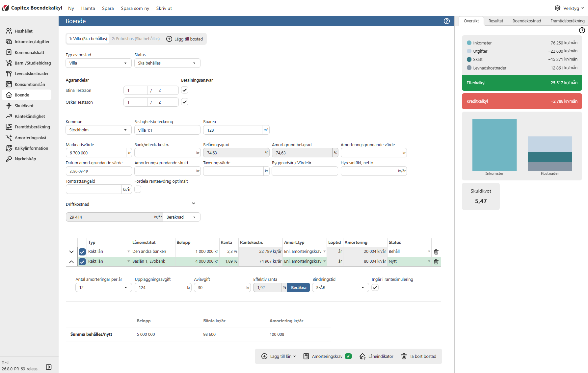Click the Inkomster teal legend dot
Viewport: 588px width, 373px height.
(x=469, y=43)
